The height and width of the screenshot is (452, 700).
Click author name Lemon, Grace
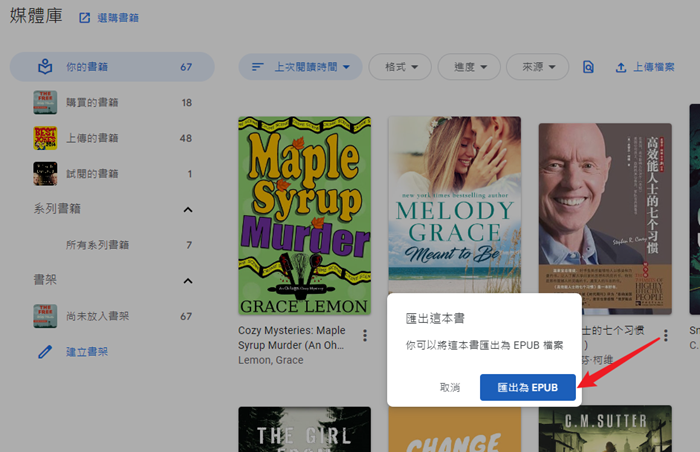271,360
